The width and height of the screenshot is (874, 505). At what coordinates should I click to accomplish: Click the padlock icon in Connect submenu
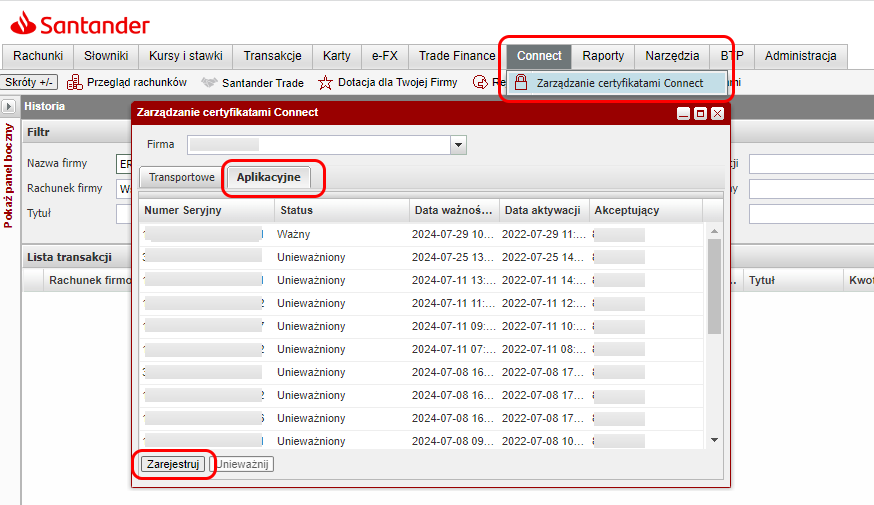(x=521, y=82)
